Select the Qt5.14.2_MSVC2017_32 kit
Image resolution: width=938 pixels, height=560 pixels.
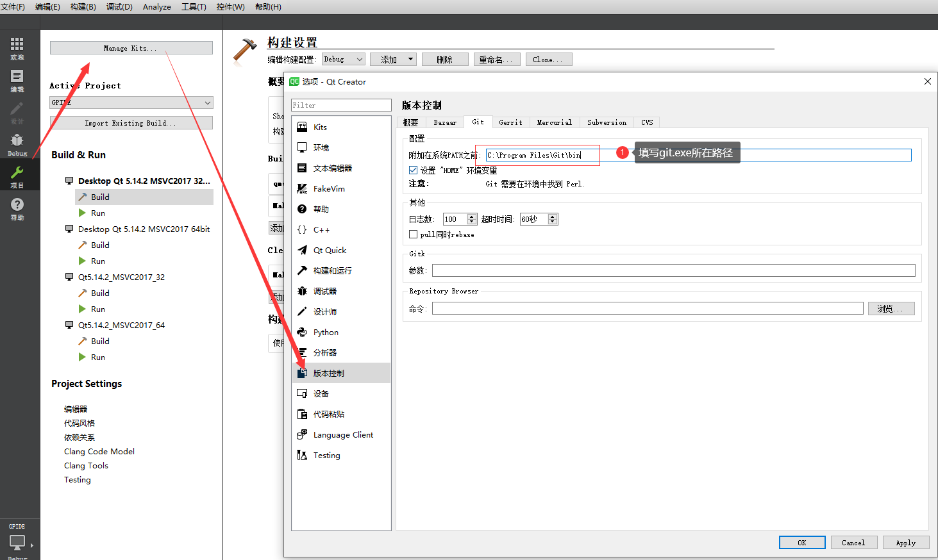(121, 277)
